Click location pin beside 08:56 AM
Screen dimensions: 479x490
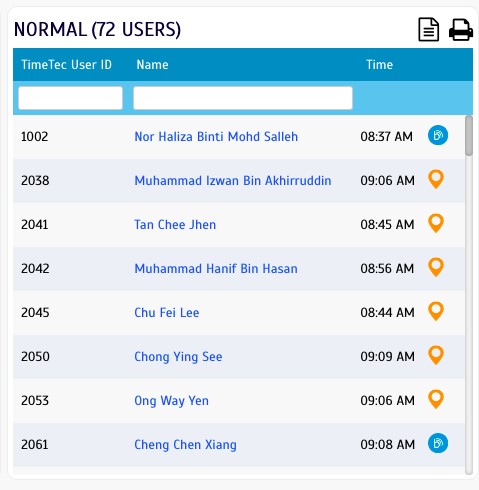pyautogui.click(x=436, y=267)
